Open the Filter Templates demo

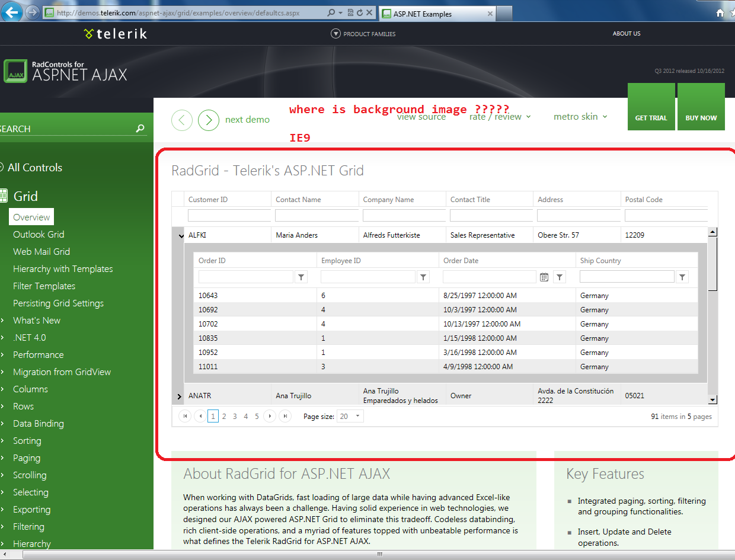tap(44, 286)
